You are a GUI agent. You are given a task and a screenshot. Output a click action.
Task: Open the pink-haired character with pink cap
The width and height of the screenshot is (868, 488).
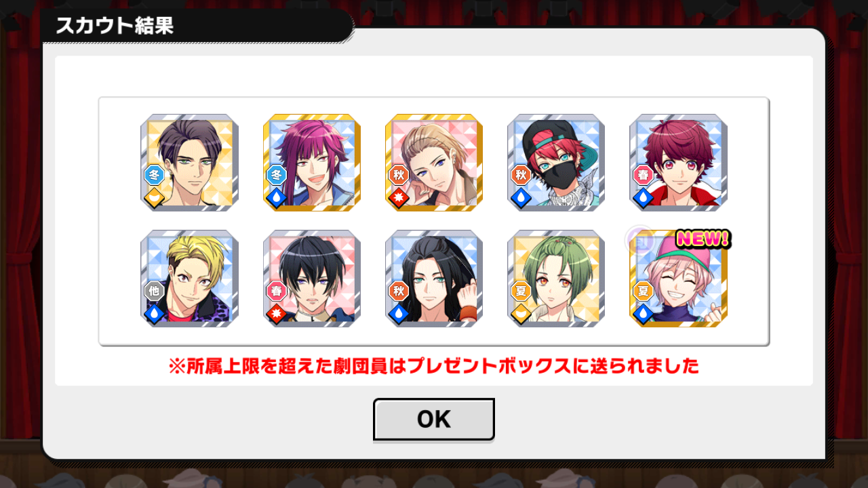pyautogui.click(x=678, y=279)
